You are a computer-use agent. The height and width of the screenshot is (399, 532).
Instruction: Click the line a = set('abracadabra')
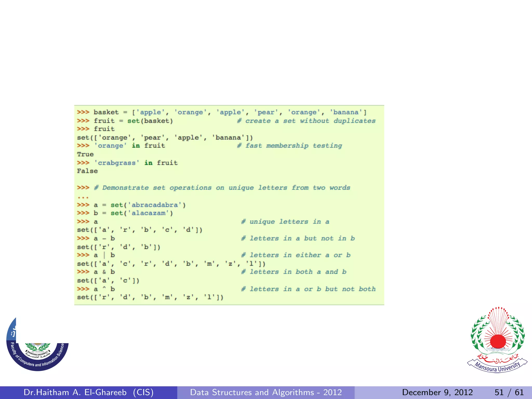131,205
